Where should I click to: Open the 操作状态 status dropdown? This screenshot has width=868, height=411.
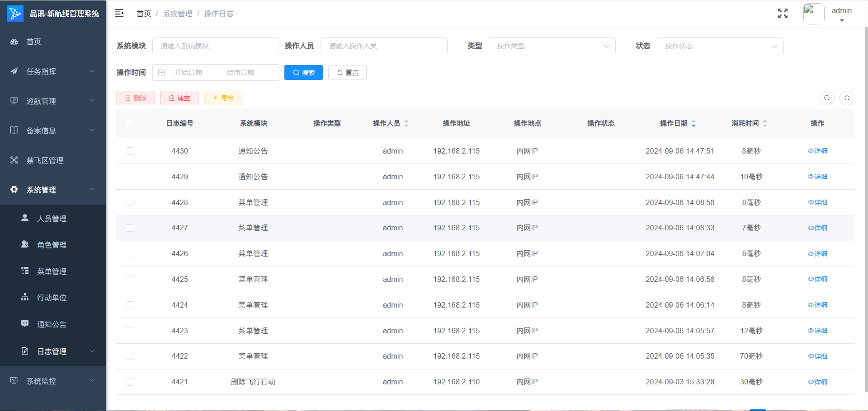(x=720, y=46)
